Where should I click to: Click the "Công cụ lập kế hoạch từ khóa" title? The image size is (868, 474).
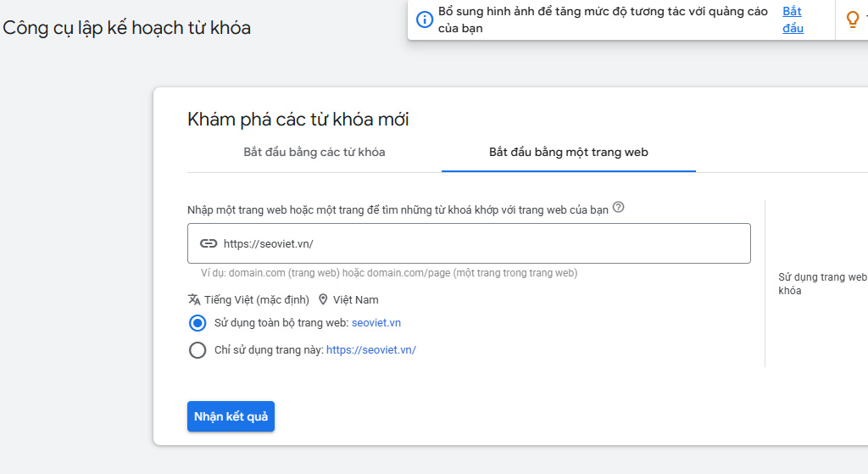pos(127,28)
